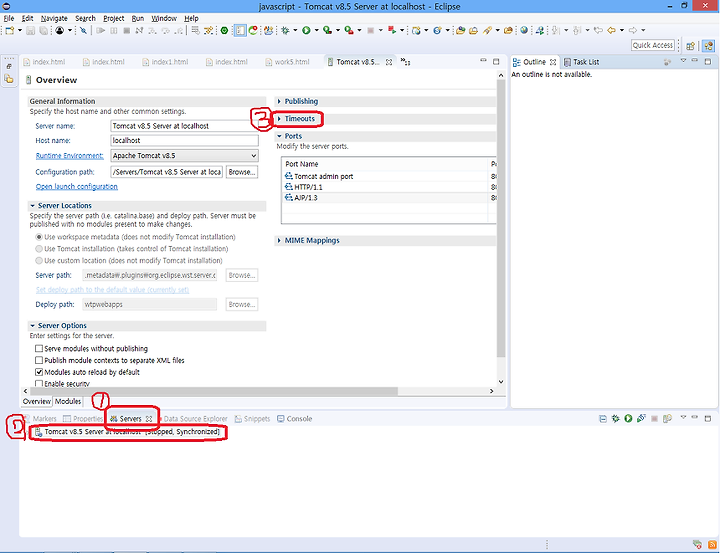Click the Publish to server icon

coord(667,418)
